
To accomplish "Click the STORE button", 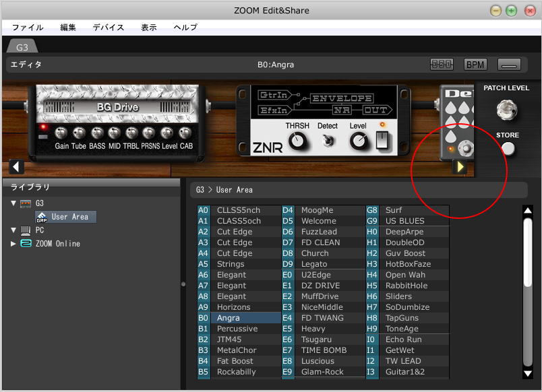I will tap(508, 148).
